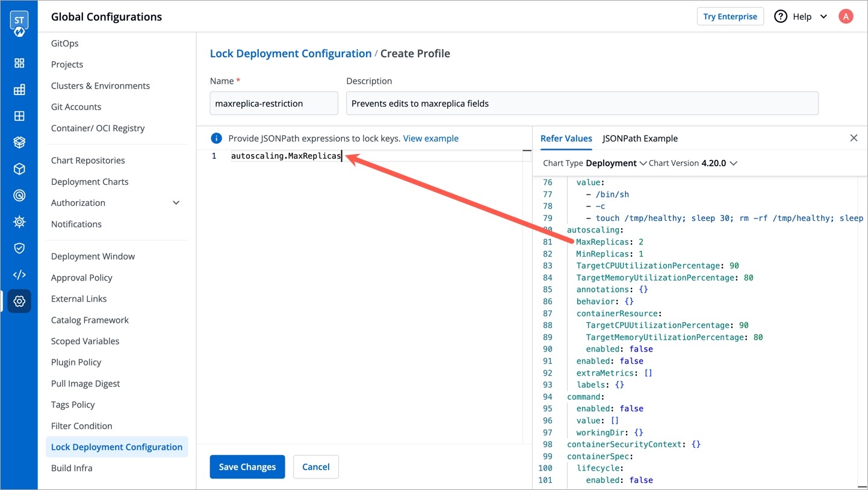The height and width of the screenshot is (490, 868).
Task: Open the View example link
Action: tap(430, 138)
